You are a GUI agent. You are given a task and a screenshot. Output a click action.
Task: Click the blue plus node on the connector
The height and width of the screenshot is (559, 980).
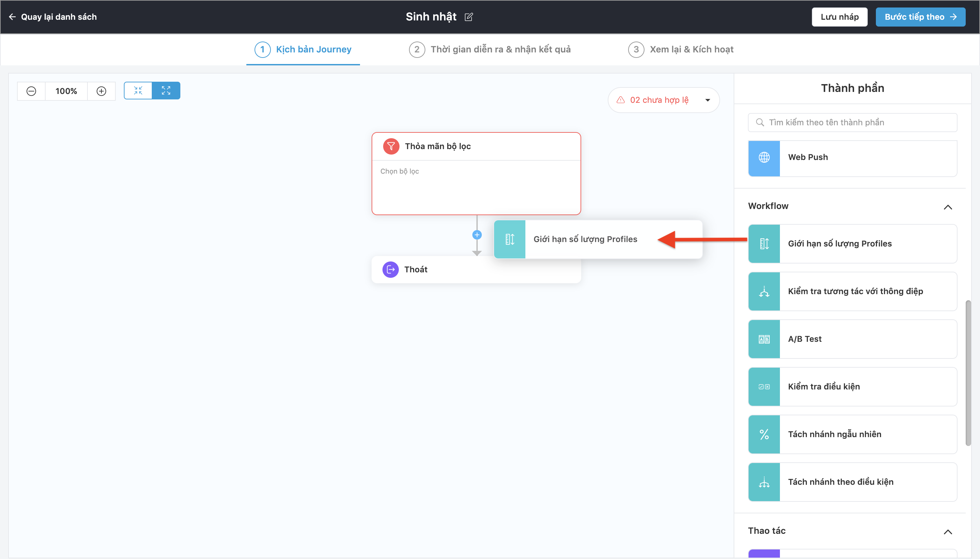[x=477, y=235]
